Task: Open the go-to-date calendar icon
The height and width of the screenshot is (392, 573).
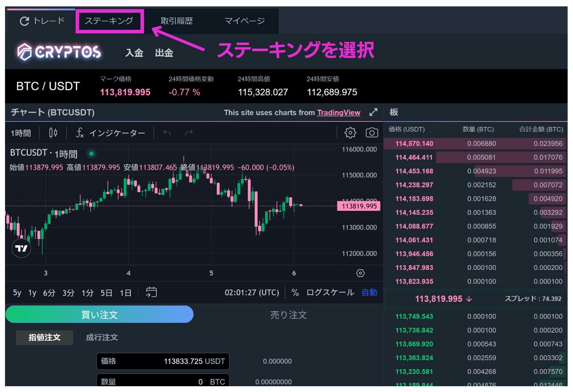Action: 151,292
